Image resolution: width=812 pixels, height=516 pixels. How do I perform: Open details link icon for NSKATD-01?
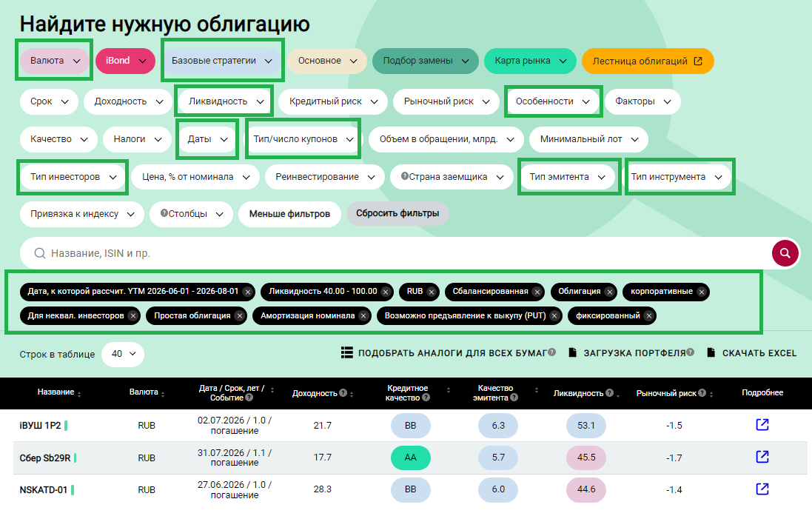coord(762,489)
